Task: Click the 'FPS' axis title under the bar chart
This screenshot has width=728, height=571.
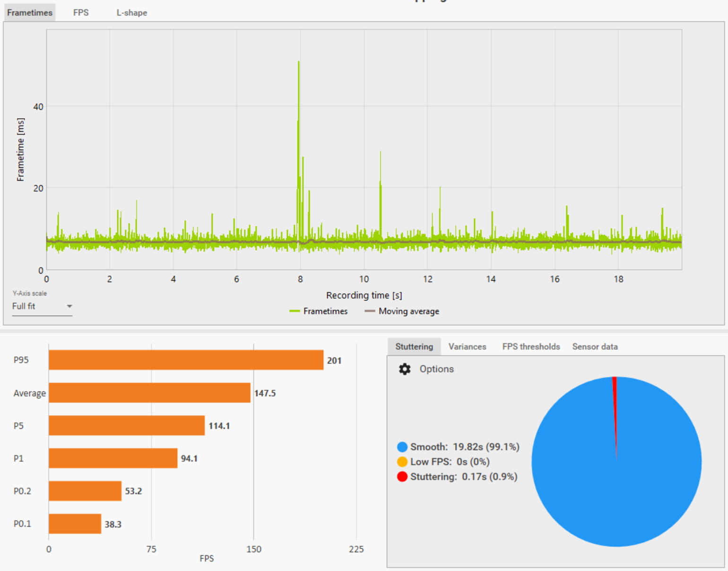Action: 207,559
